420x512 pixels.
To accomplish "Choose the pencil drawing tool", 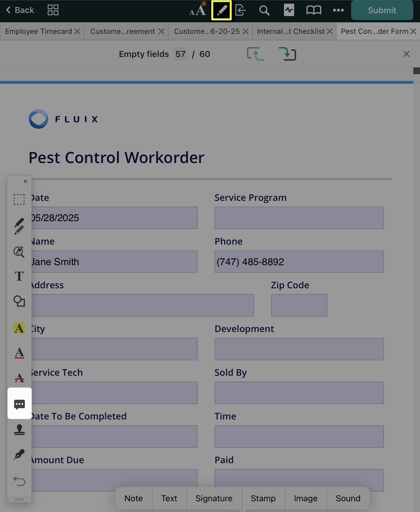I will click(x=19, y=226).
